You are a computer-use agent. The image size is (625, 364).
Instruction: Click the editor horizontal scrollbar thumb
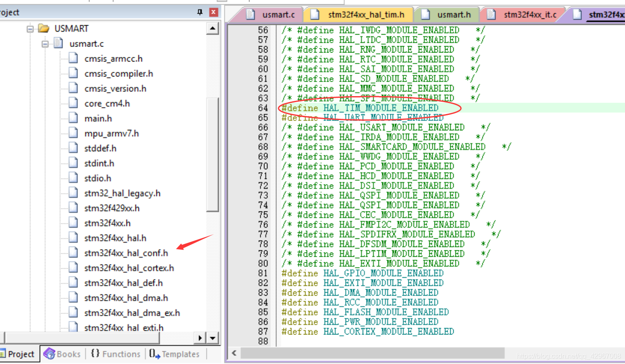click(x=372, y=353)
